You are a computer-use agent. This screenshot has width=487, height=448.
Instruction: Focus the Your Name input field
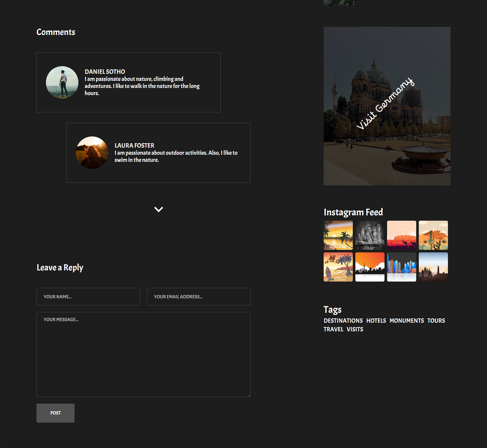pos(88,296)
